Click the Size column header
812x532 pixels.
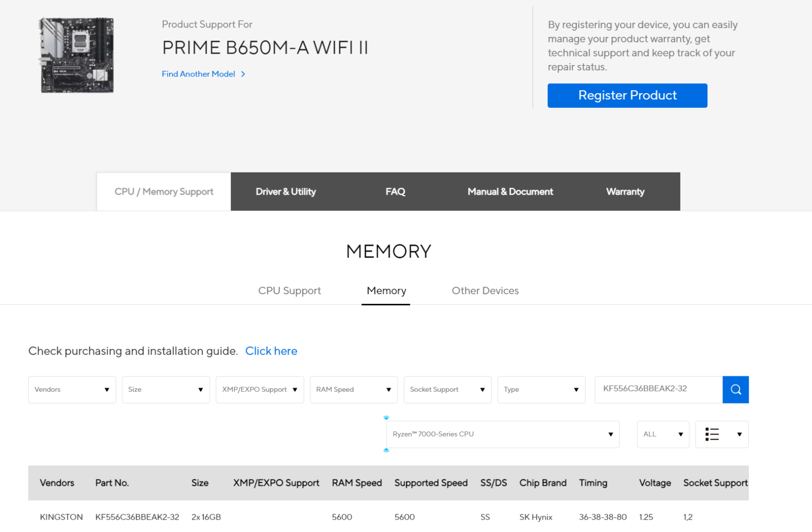point(200,483)
